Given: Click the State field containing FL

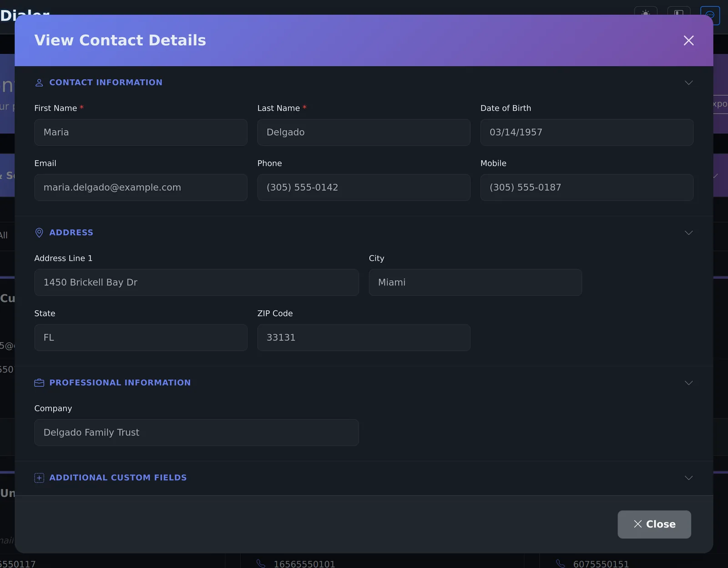Looking at the screenshot, I should click(141, 338).
